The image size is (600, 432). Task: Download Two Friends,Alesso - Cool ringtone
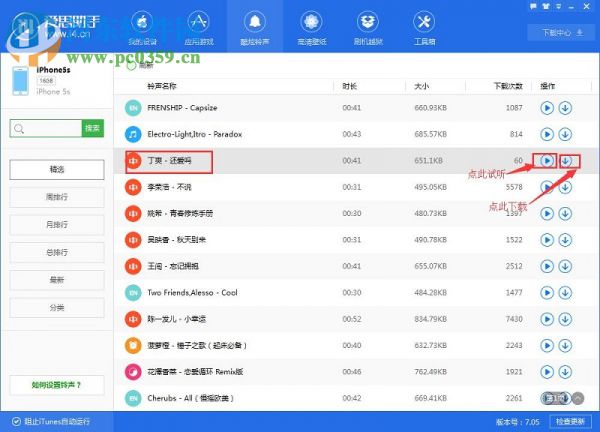tap(565, 293)
